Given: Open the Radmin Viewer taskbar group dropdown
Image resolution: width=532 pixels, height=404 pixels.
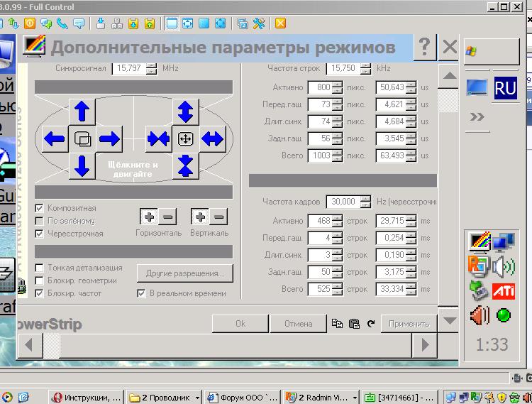Looking at the screenshot, I should [x=356, y=397].
